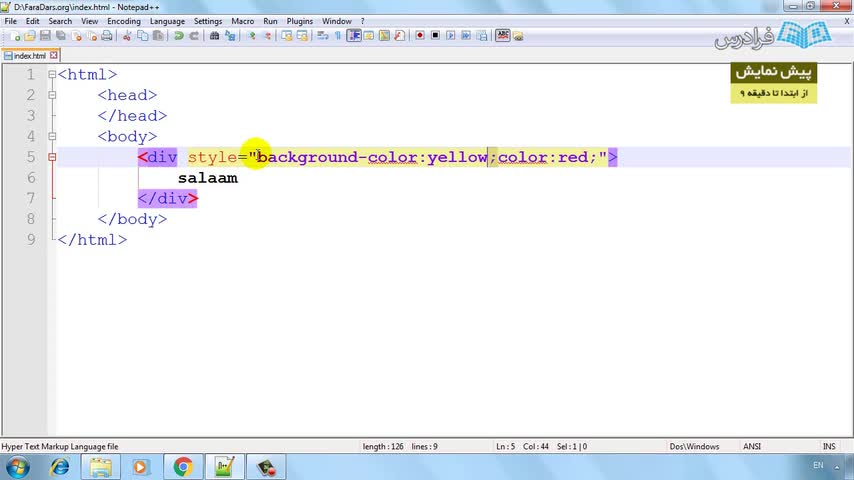Save the document using the Save icon
The height and width of the screenshot is (480, 854).
click(45, 36)
